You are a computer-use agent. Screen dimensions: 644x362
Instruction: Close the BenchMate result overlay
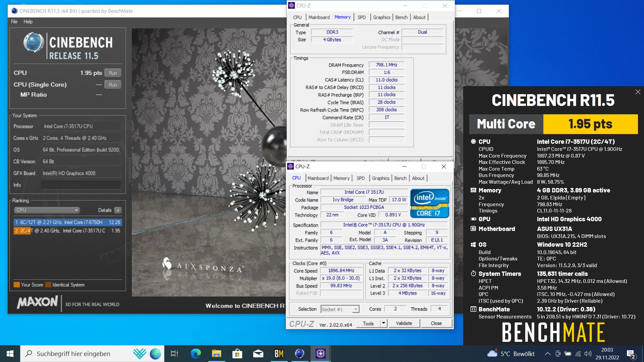[638, 92]
